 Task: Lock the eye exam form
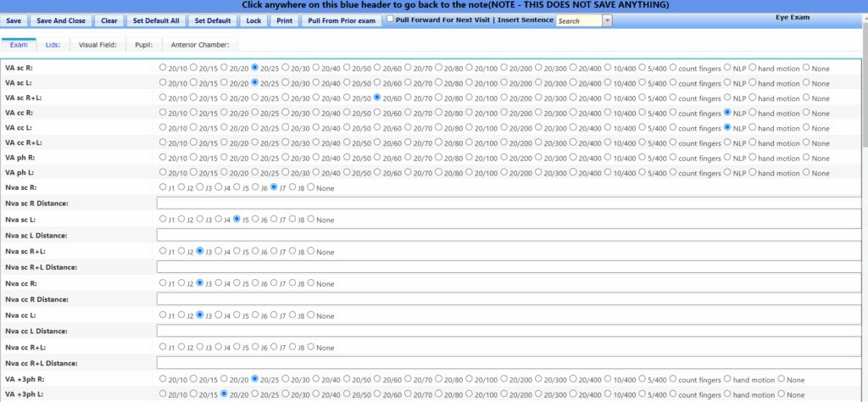coord(253,20)
